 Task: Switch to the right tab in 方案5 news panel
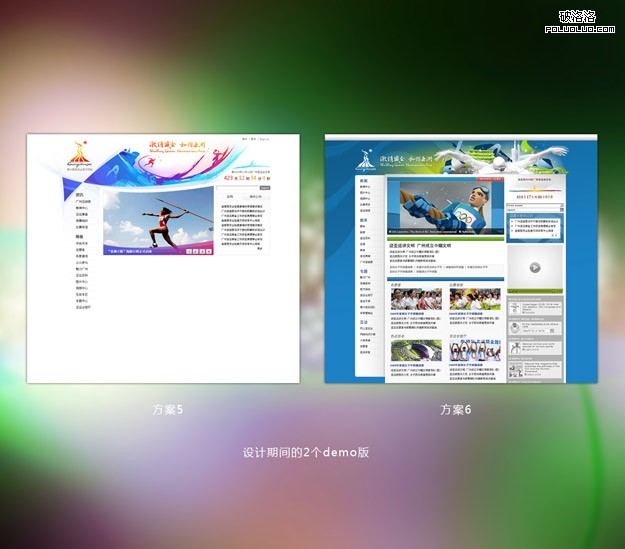255,197
